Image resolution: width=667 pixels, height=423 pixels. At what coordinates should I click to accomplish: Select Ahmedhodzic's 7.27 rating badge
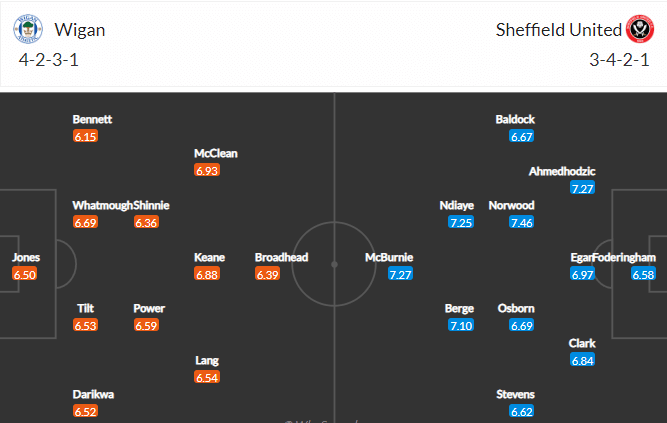click(582, 188)
